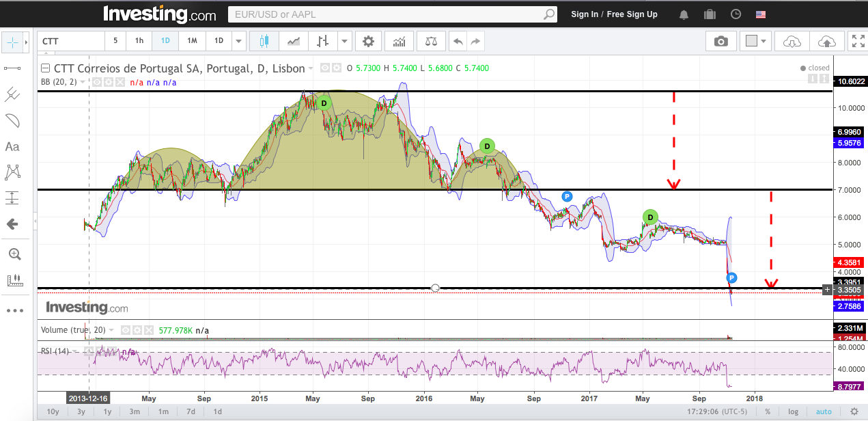Click the compare symbols scales icon
Viewport: 868px width, 421px height.
(x=431, y=41)
